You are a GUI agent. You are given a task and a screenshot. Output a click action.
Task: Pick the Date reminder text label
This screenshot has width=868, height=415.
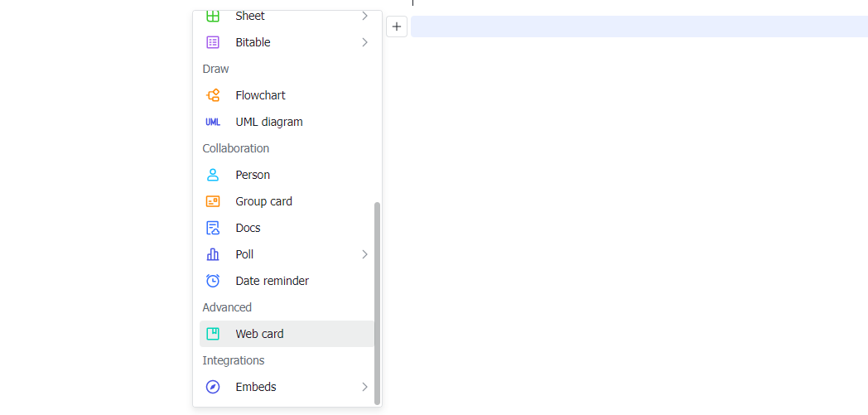272,281
